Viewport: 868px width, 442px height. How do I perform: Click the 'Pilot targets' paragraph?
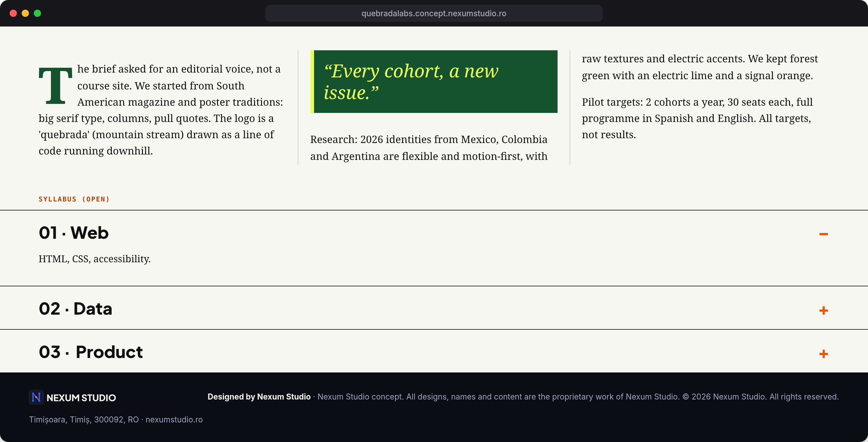(x=697, y=118)
